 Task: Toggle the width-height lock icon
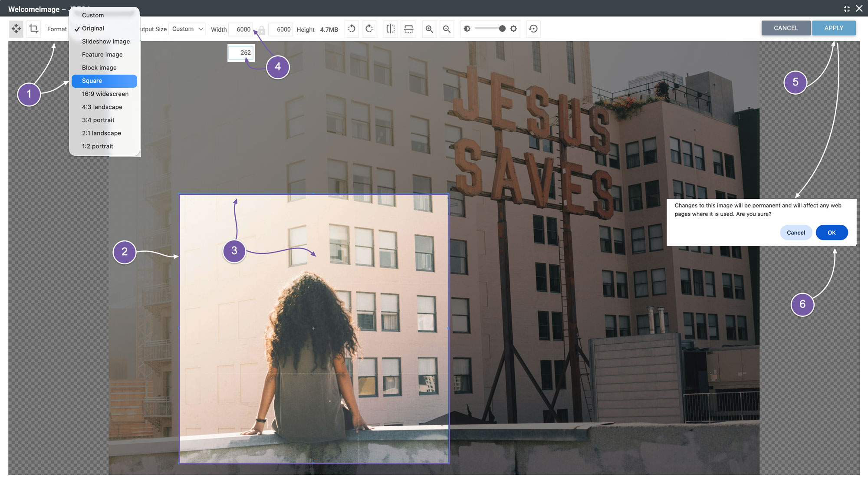tap(262, 30)
